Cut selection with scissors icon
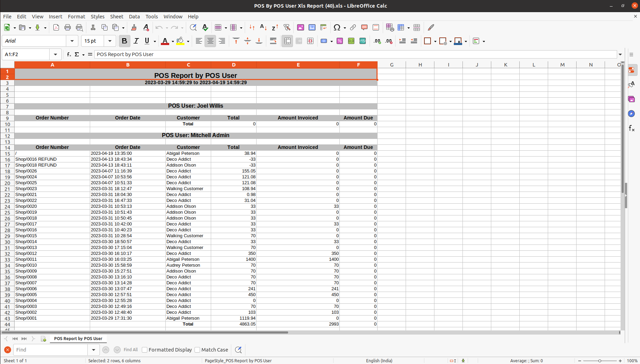The image size is (640, 364). (x=93, y=27)
